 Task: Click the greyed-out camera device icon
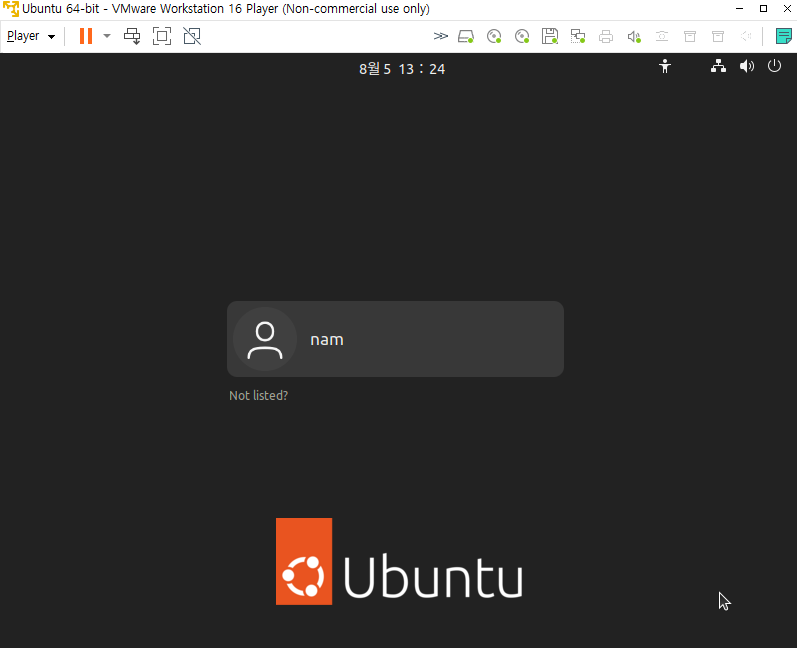(x=662, y=37)
